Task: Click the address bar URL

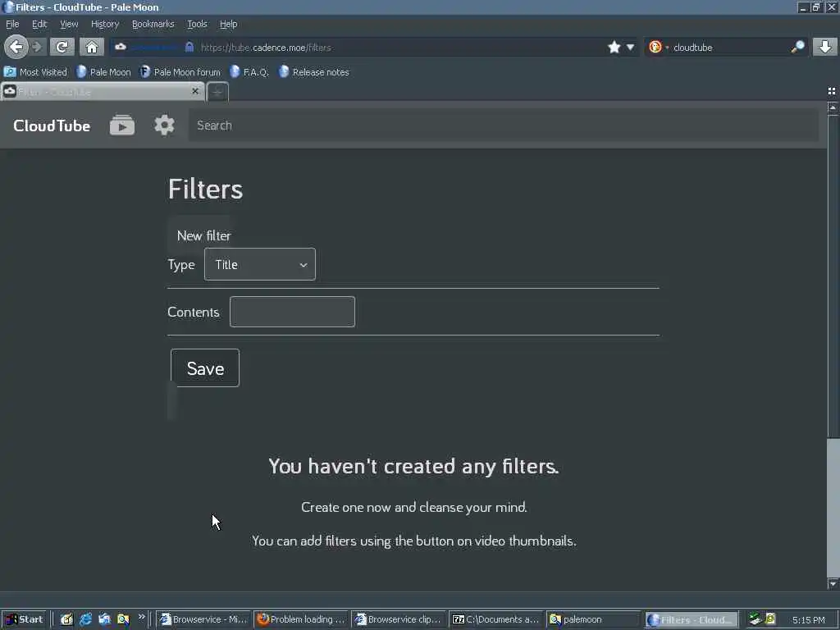Action: pyautogui.click(x=267, y=47)
